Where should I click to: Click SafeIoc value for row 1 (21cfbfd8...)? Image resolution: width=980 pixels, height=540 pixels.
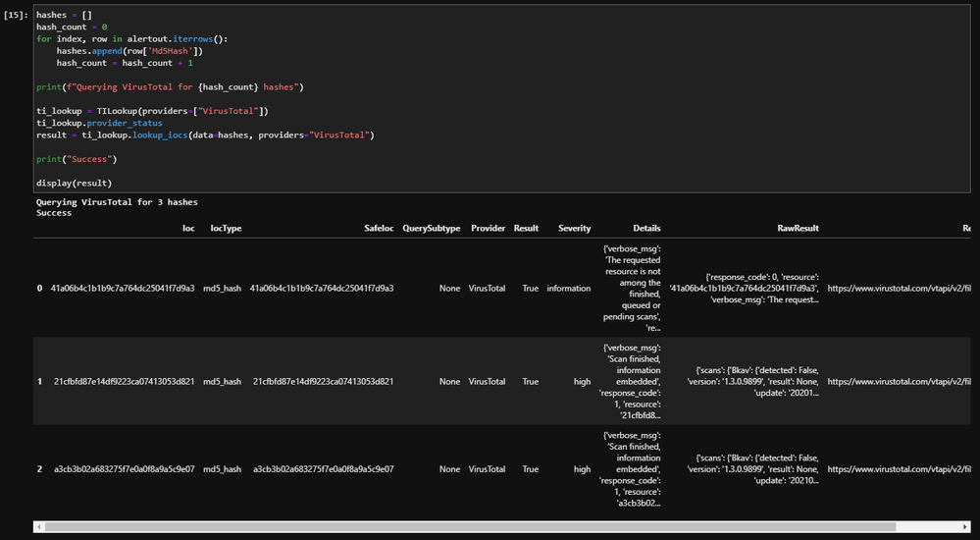323,382
